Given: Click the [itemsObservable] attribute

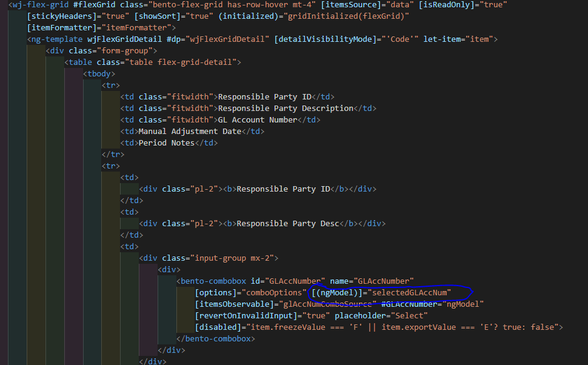Looking at the screenshot, I should coord(235,304).
